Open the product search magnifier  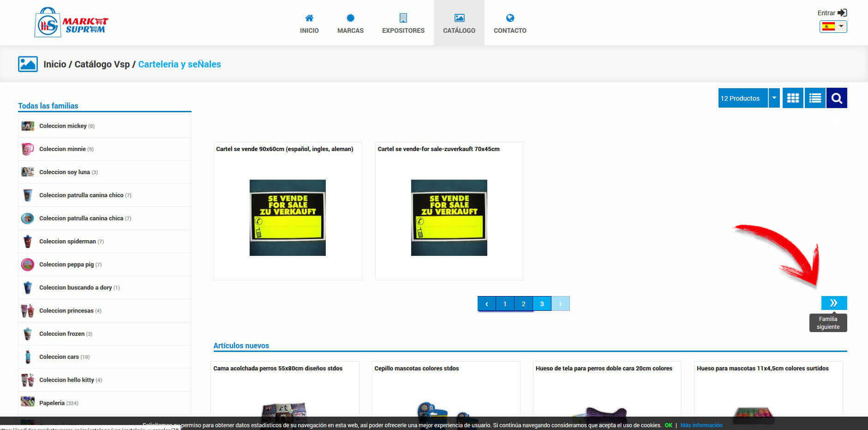pos(837,98)
